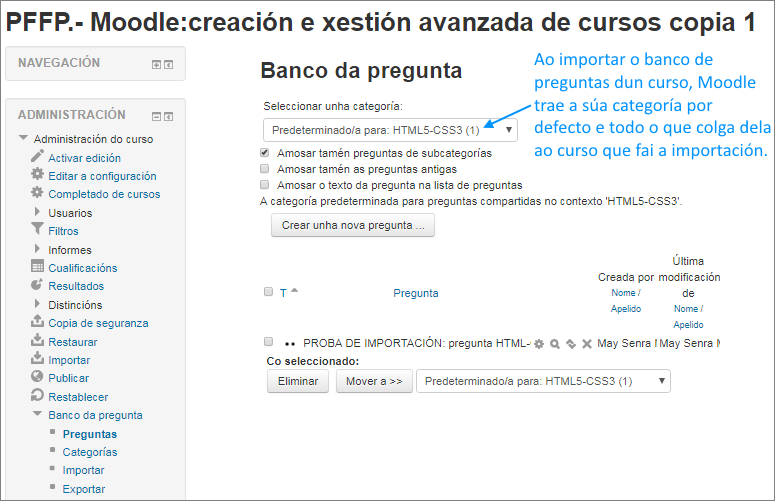
Task: Click the PFFP.- Moodle course title
Action: click(x=381, y=22)
